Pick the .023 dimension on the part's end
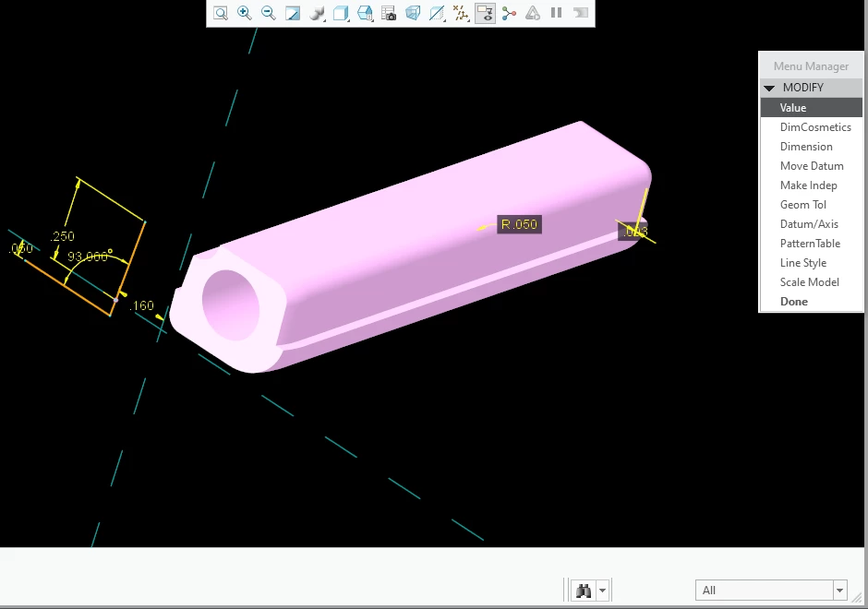868x609 pixels. click(634, 232)
